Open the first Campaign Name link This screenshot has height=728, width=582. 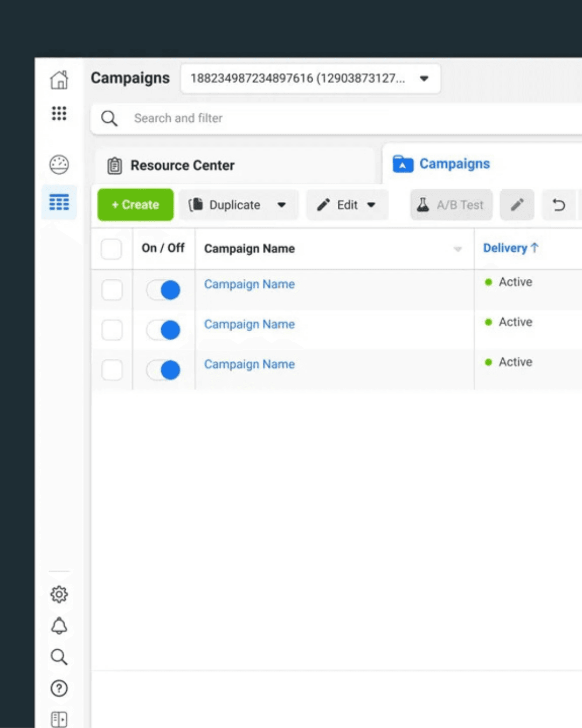249,284
